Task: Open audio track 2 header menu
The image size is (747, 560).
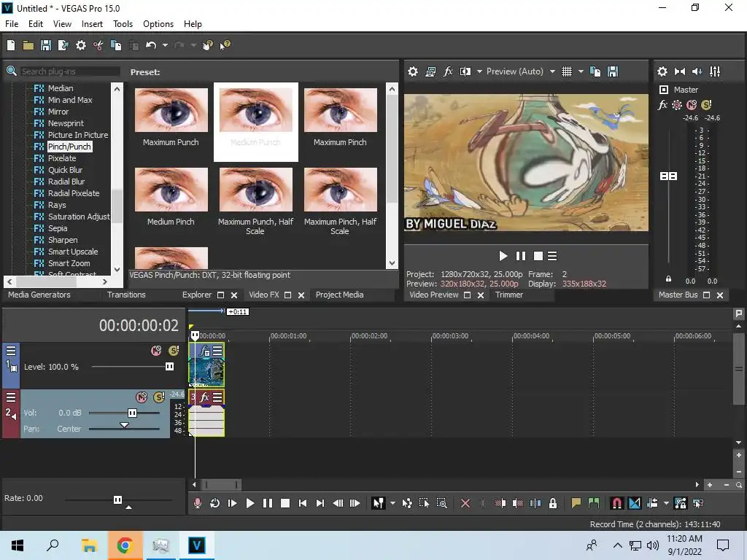Action: pos(11,397)
